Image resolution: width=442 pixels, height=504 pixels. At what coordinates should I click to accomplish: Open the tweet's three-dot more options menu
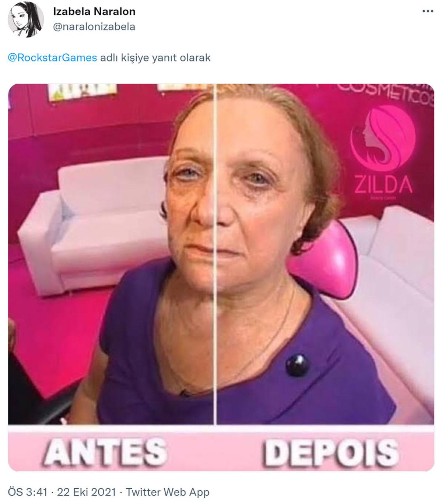[x=428, y=12]
